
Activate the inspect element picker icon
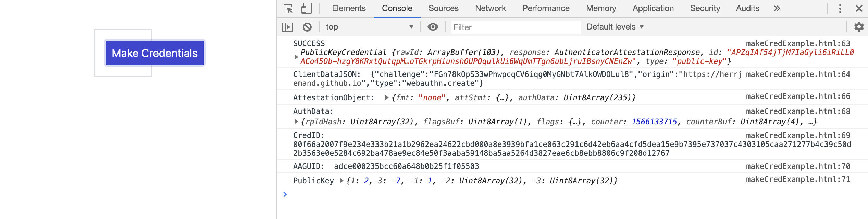point(288,8)
